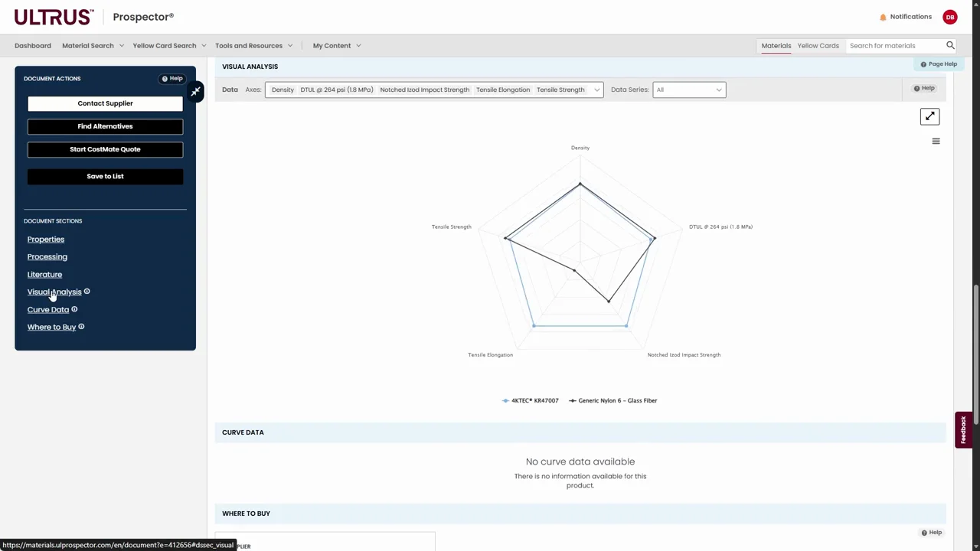Click the ULTRUS logo

[54, 17]
